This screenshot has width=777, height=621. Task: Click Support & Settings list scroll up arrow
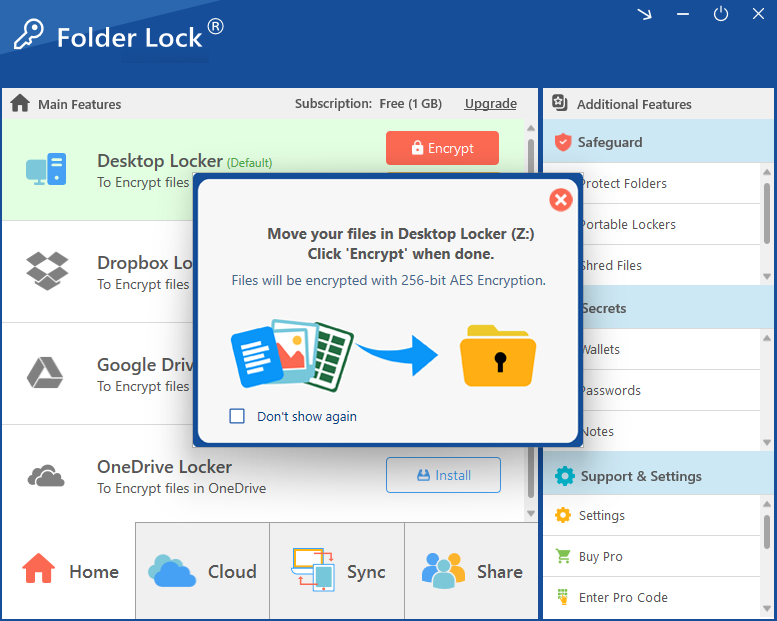(x=767, y=504)
